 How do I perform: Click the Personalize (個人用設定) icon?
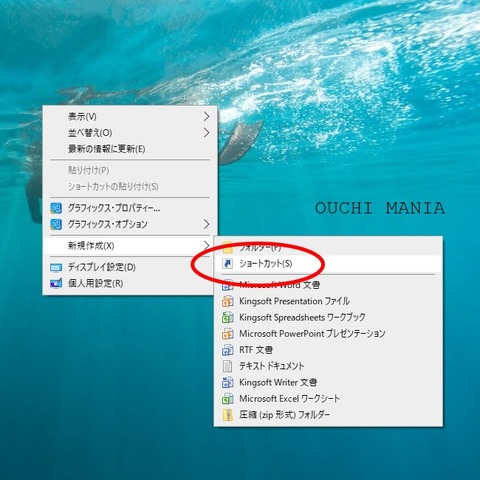[56, 283]
